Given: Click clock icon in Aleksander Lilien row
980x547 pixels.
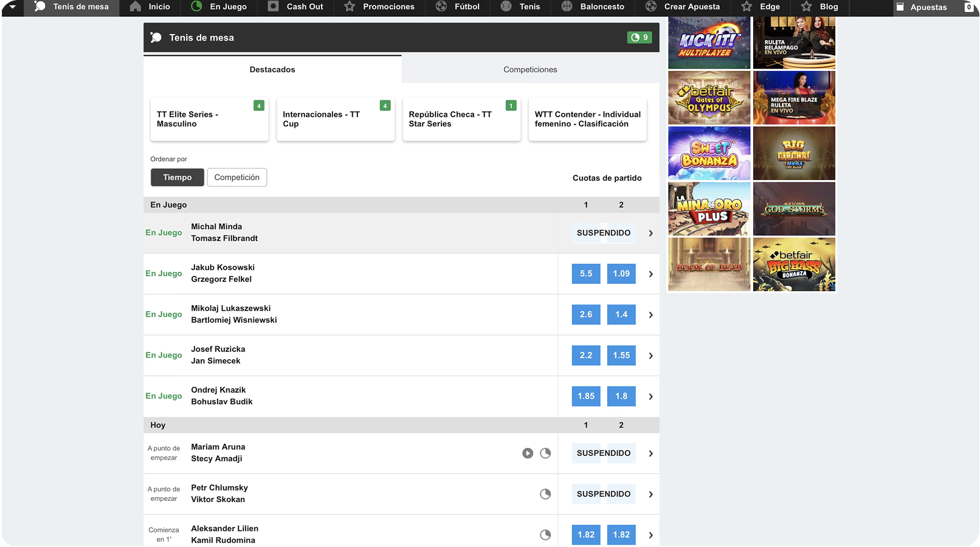Looking at the screenshot, I should point(545,535).
